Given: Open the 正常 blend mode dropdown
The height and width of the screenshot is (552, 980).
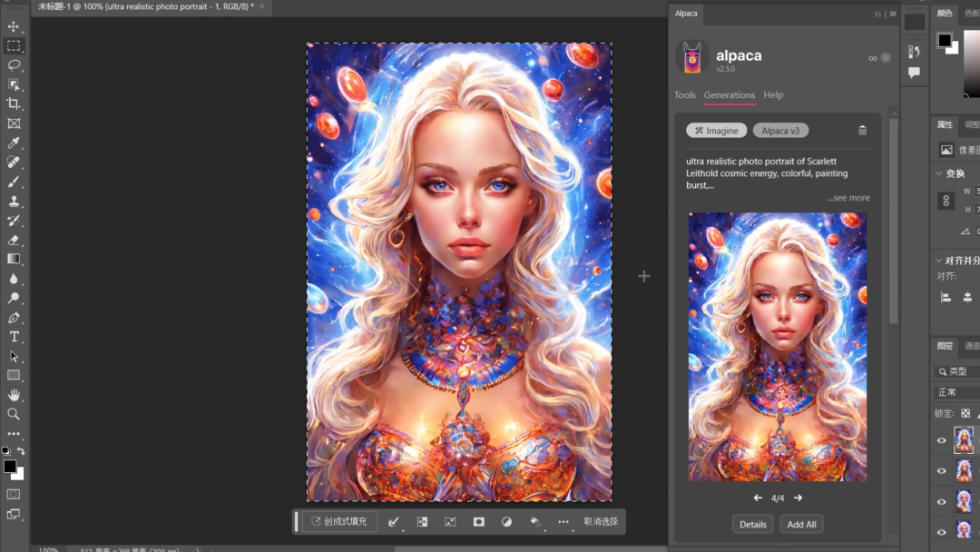Looking at the screenshot, I should [x=957, y=392].
